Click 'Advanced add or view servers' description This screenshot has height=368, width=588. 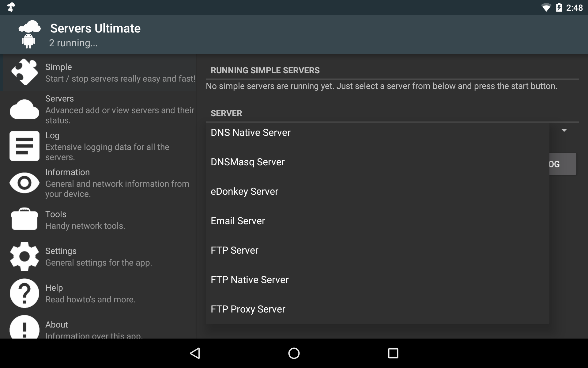(120, 115)
